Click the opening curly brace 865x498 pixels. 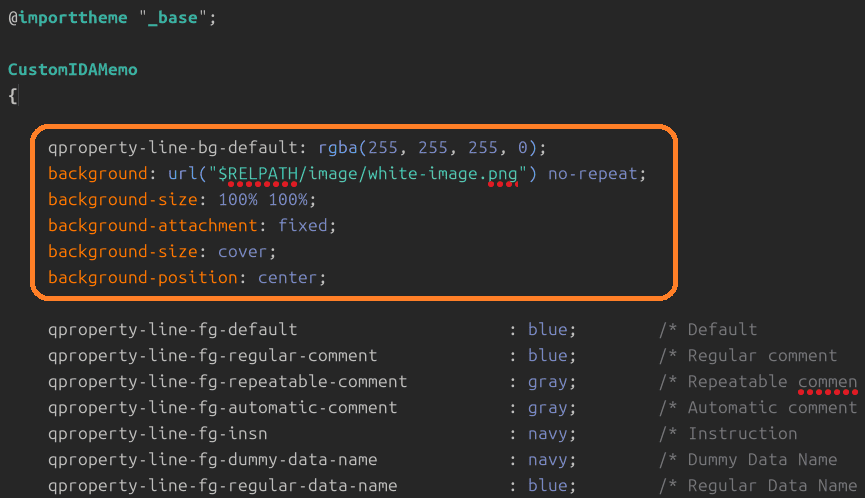pos(13,96)
